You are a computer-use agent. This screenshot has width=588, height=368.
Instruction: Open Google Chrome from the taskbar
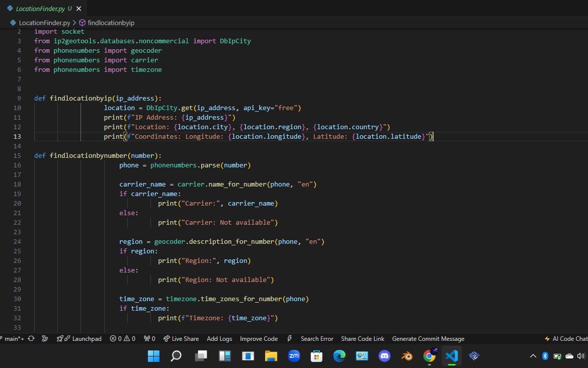[x=430, y=356]
